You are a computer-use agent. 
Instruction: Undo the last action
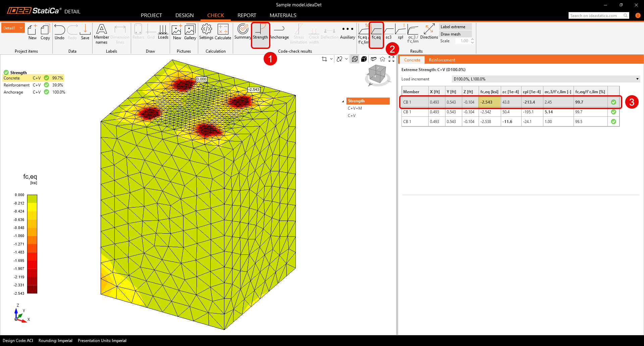pos(59,32)
